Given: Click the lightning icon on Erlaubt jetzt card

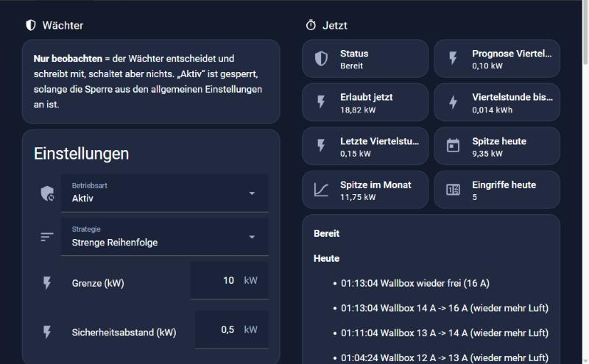Looking at the screenshot, I should (321, 102).
